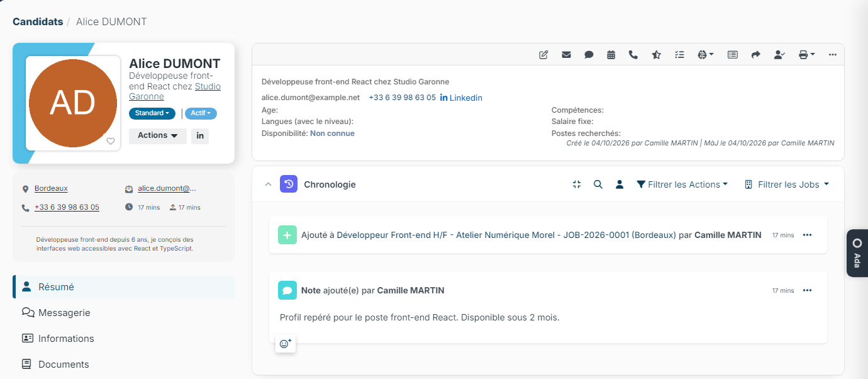This screenshot has width=868, height=379.
Task: Click the 'Non connue' availability value
Action: [332, 133]
